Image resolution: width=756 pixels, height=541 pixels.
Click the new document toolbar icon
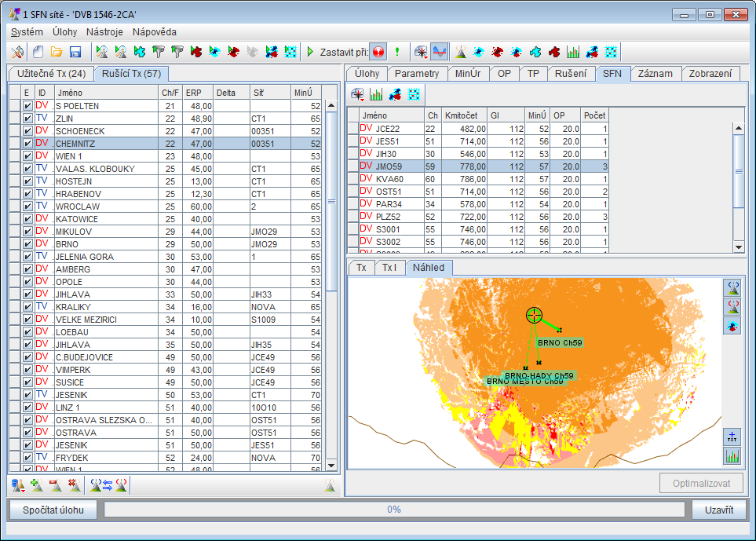tap(38, 52)
